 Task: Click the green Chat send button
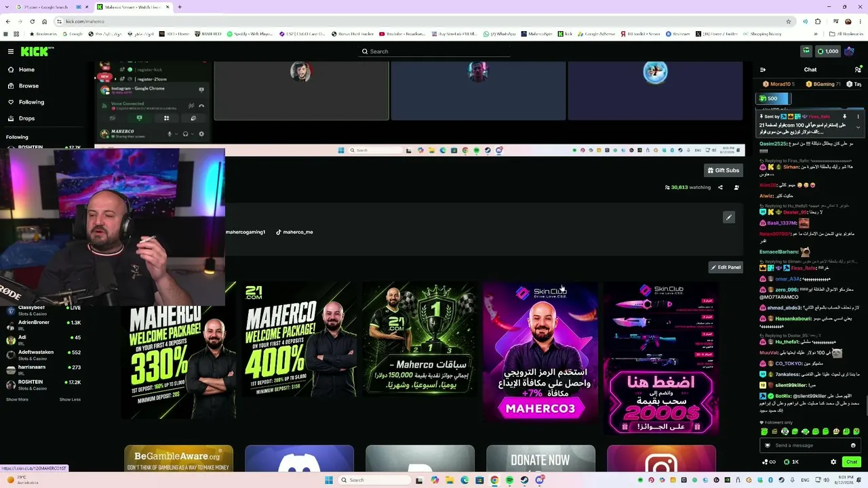852,462
